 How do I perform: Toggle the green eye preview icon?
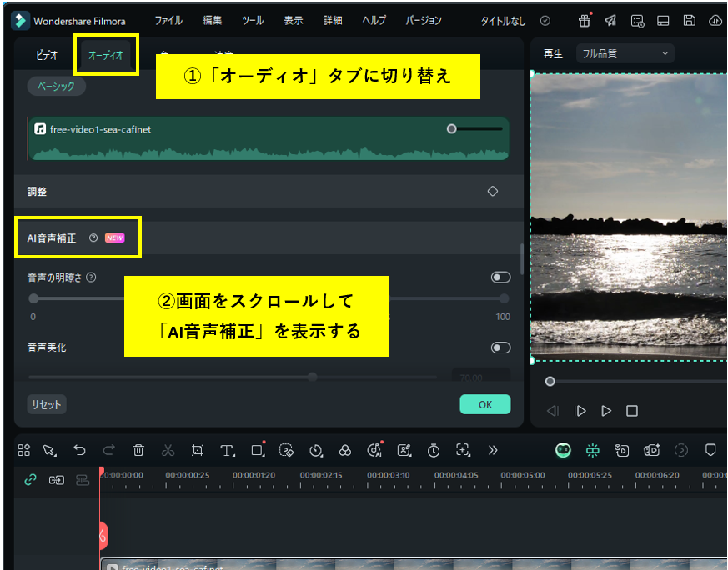pyautogui.click(x=563, y=450)
